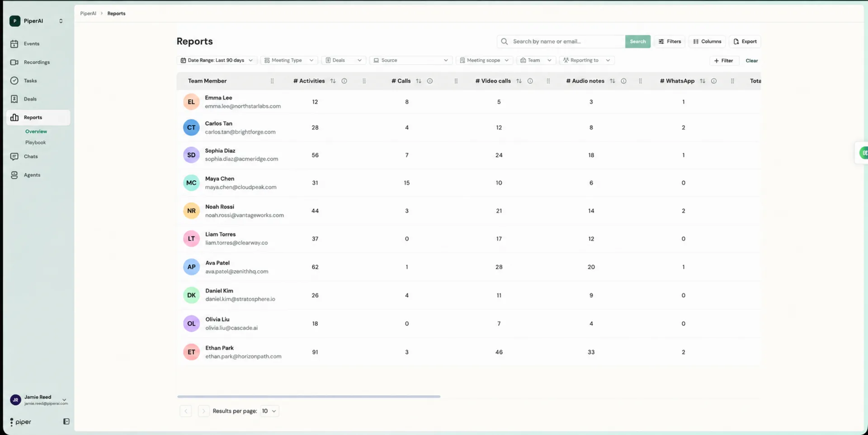The width and height of the screenshot is (868, 435).
Task: Open Jamie Reed account menu
Action: pyautogui.click(x=38, y=400)
